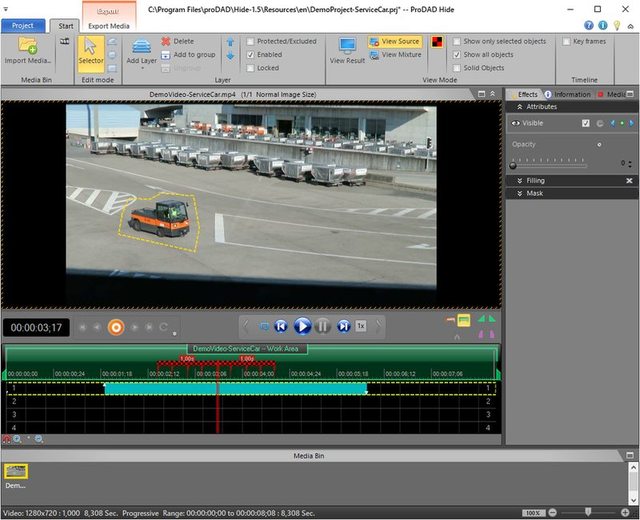Click the View Source button
The height and width of the screenshot is (520, 640).
coord(394,42)
